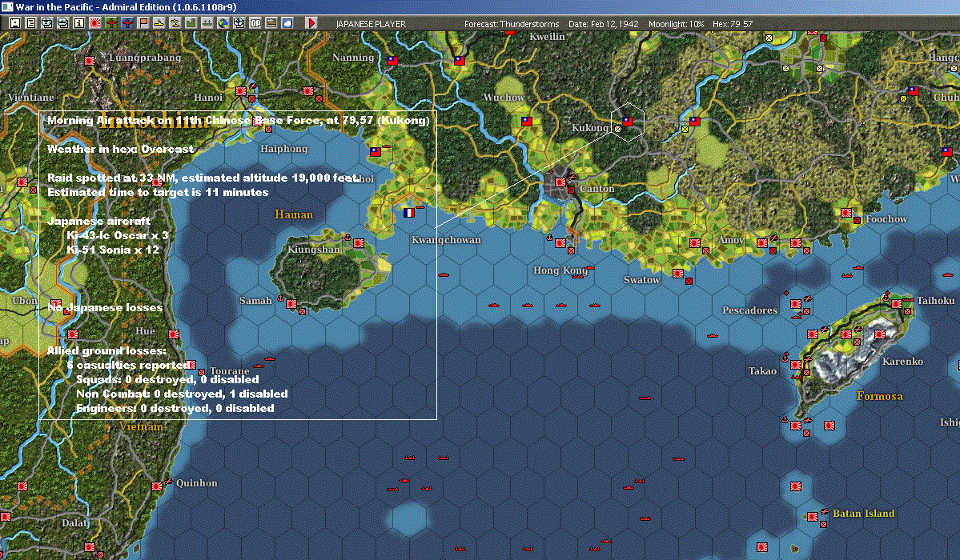Screen dimensions: 960x560
Task: Click the OP toolbar icon
Action: click(255, 23)
